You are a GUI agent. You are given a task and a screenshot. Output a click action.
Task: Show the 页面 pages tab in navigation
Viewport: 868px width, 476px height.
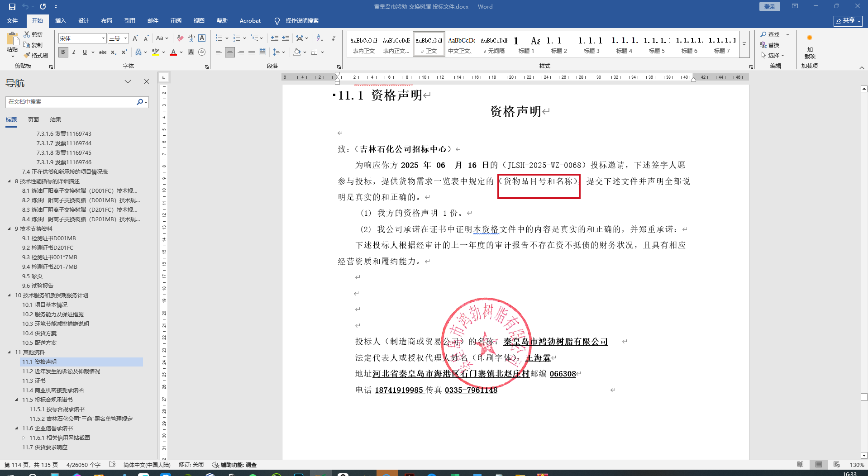33,120
